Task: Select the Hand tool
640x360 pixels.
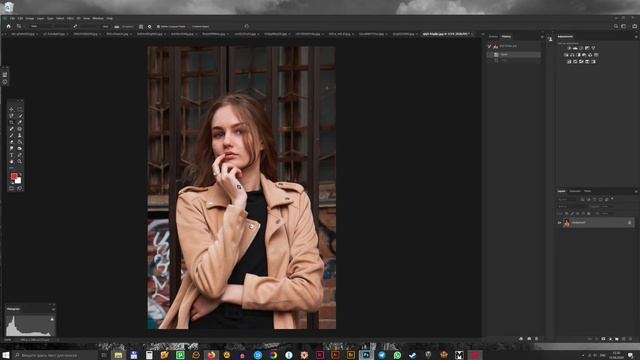Action: click(11, 161)
